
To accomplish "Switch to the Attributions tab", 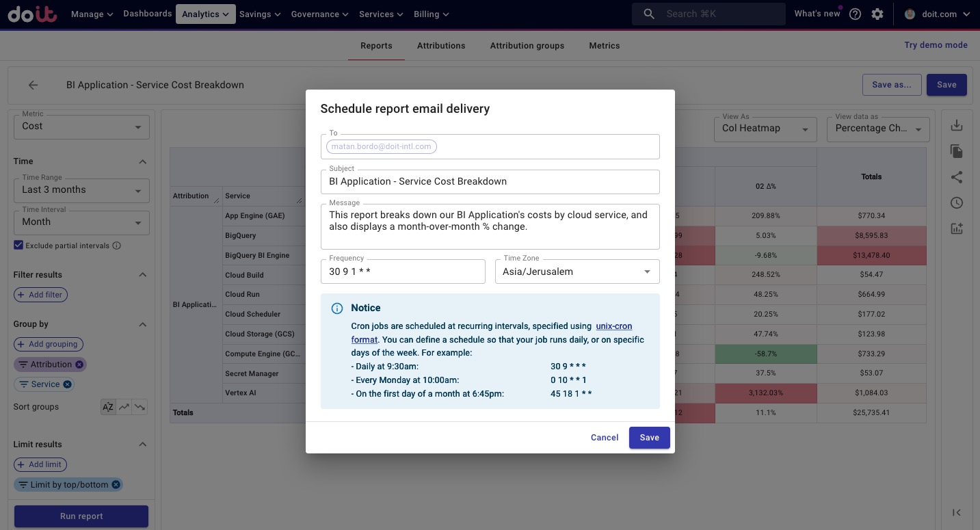I will tap(441, 46).
